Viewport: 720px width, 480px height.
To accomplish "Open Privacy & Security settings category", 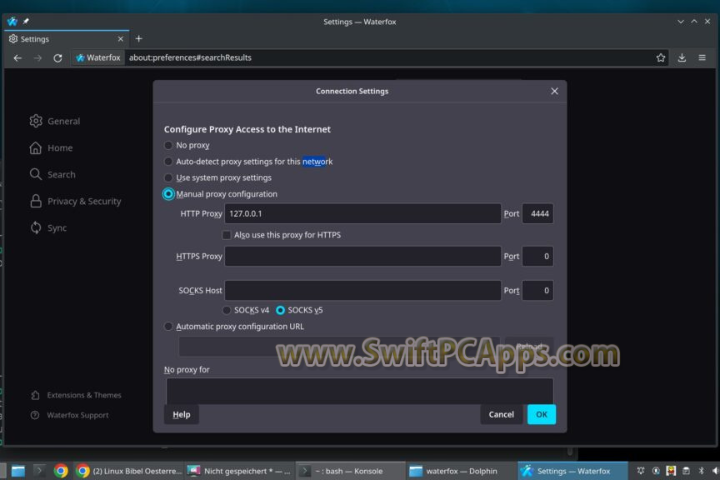I will click(x=76, y=201).
